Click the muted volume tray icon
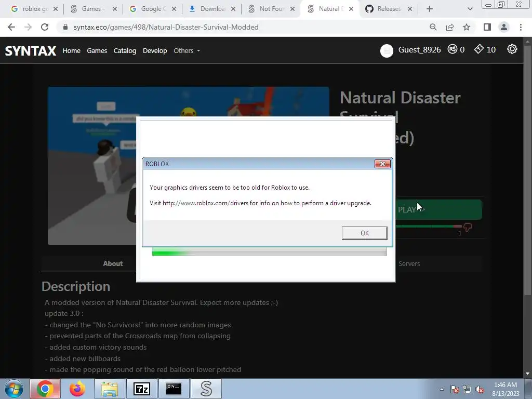 point(480,389)
